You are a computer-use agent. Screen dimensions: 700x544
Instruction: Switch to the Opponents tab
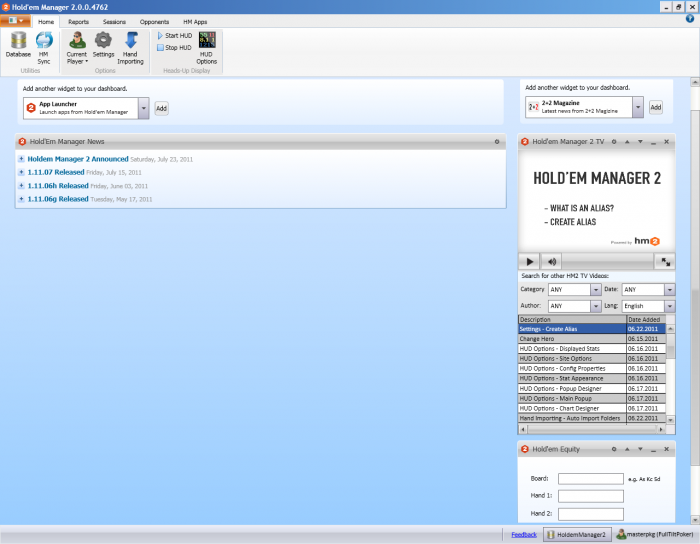tap(154, 22)
